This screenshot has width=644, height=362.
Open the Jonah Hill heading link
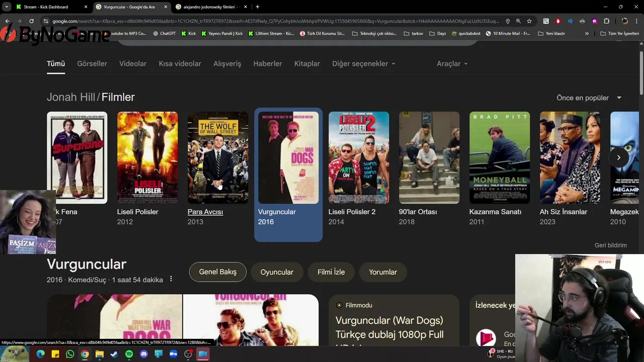coord(71,97)
